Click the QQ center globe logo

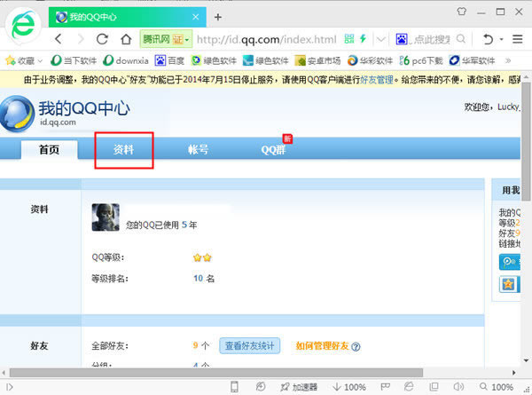coord(17,114)
